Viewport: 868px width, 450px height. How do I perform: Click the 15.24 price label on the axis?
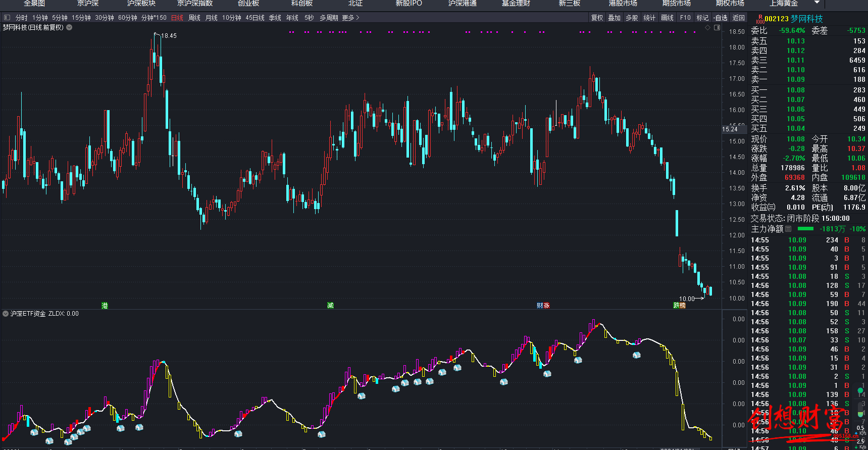coord(730,129)
